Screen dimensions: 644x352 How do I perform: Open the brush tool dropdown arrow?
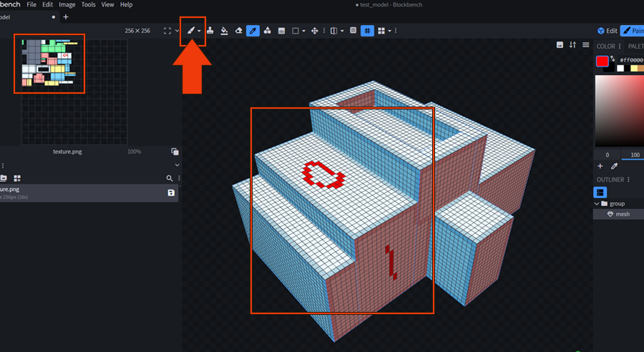tap(199, 31)
